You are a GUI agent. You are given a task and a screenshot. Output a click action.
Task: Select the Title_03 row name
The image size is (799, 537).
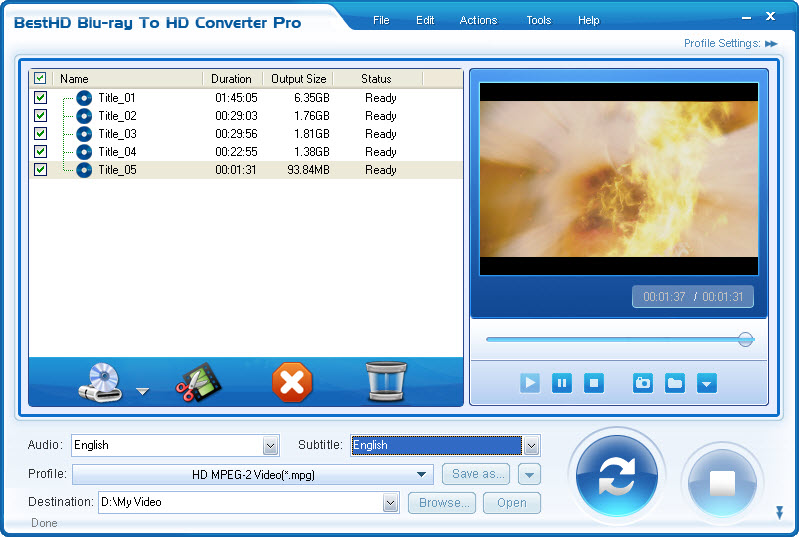pyautogui.click(x=117, y=134)
